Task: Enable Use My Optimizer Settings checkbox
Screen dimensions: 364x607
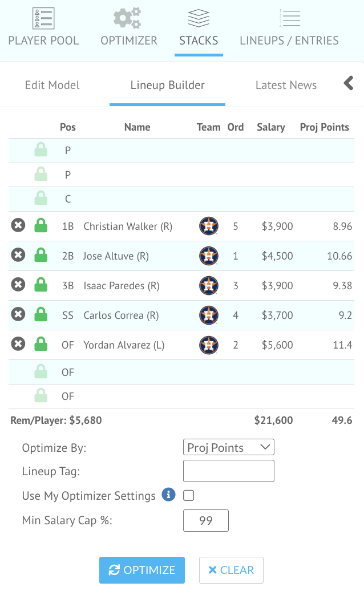Action: pyautogui.click(x=188, y=496)
